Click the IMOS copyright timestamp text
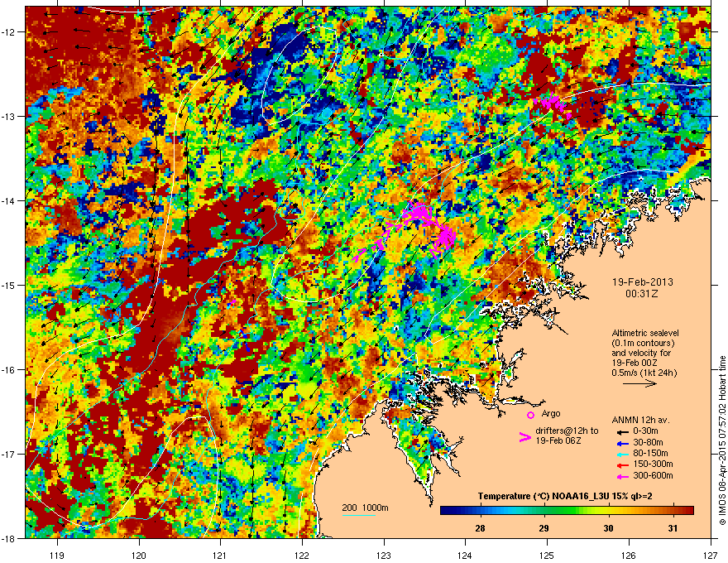The image size is (728, 563). [x=722, y=440]
